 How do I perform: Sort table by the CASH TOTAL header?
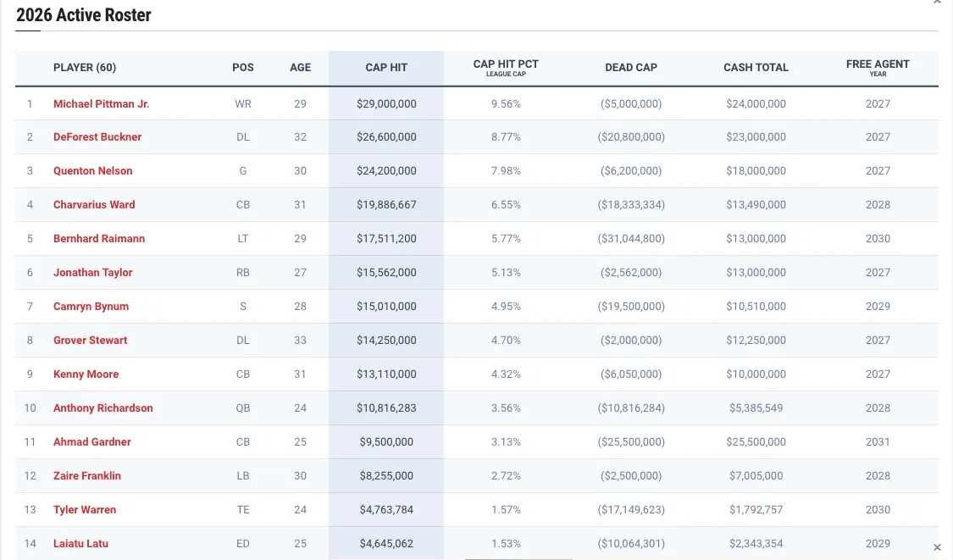(x=756, y=68)
